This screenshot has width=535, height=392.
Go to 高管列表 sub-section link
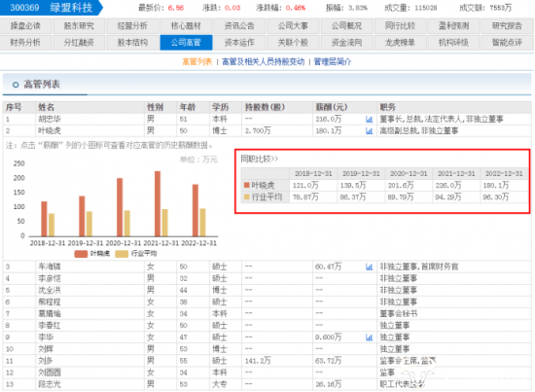197,61
